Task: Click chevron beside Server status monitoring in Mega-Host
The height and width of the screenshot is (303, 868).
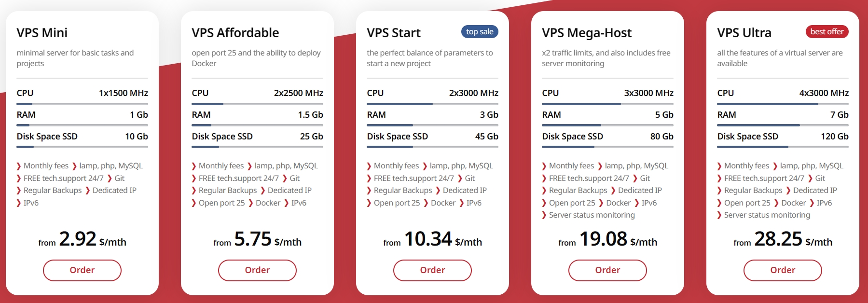Action: pyautogui.click(x=544, y=215)
